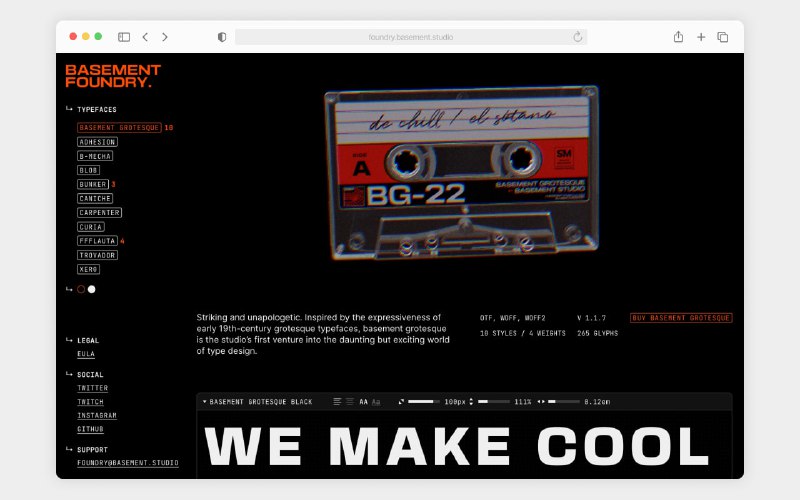Select the Carpenter typeface

tap(99, 213)
